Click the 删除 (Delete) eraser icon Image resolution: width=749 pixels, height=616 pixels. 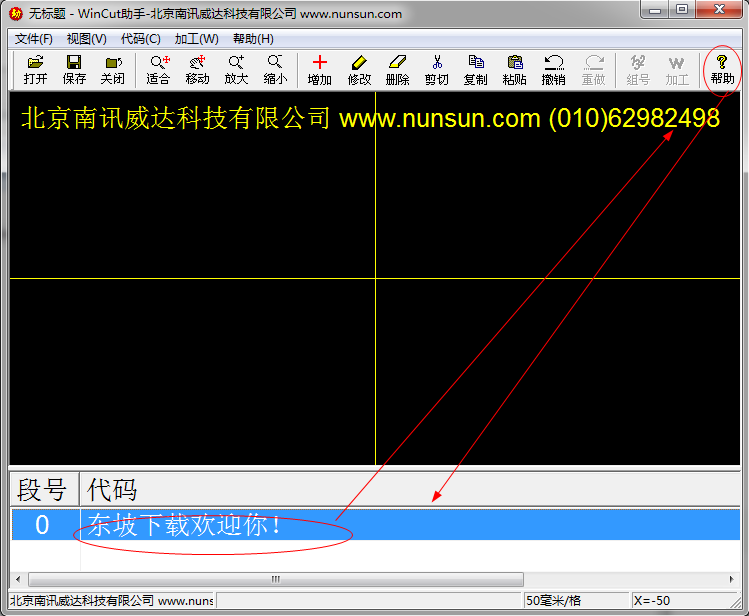[x=397, y=70]
